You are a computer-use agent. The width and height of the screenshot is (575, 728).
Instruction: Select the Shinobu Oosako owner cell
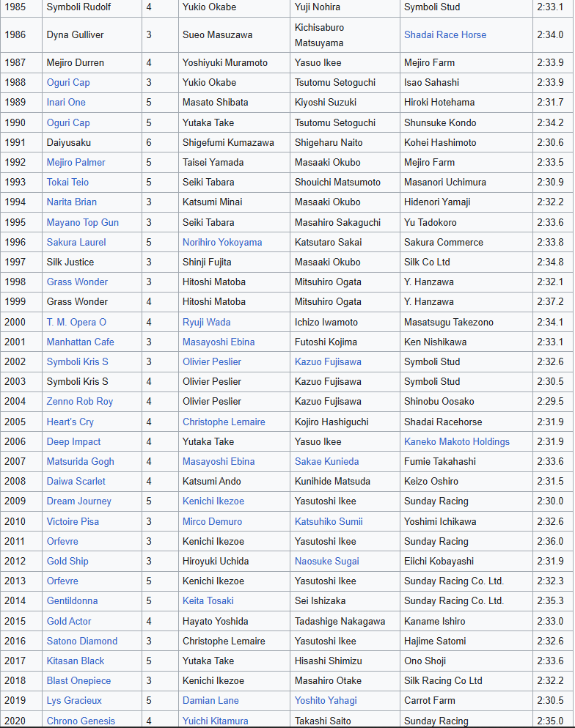pyautogui.click(x=466, y=402)
